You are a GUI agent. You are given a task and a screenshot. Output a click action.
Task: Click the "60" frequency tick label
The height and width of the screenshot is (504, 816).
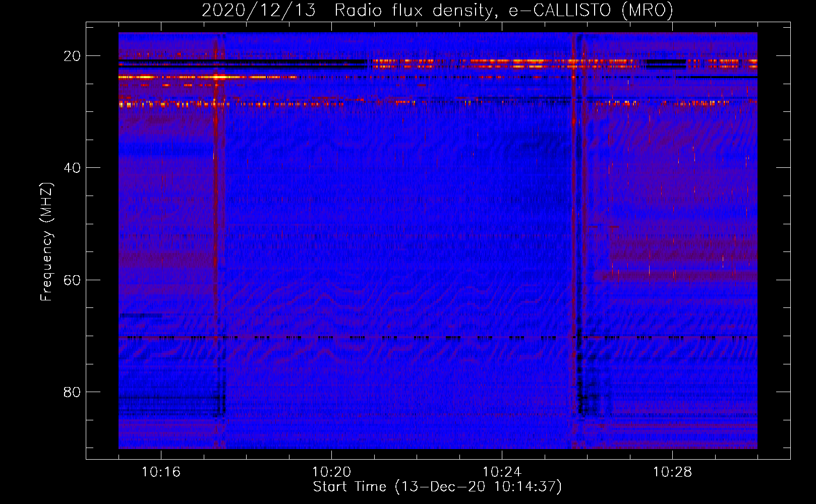click(x=73, y=280)
